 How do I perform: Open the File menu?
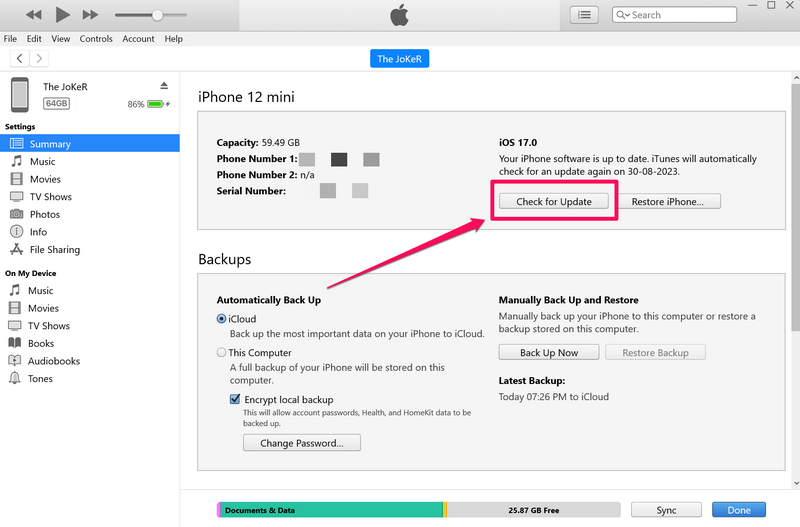[10, 39]
